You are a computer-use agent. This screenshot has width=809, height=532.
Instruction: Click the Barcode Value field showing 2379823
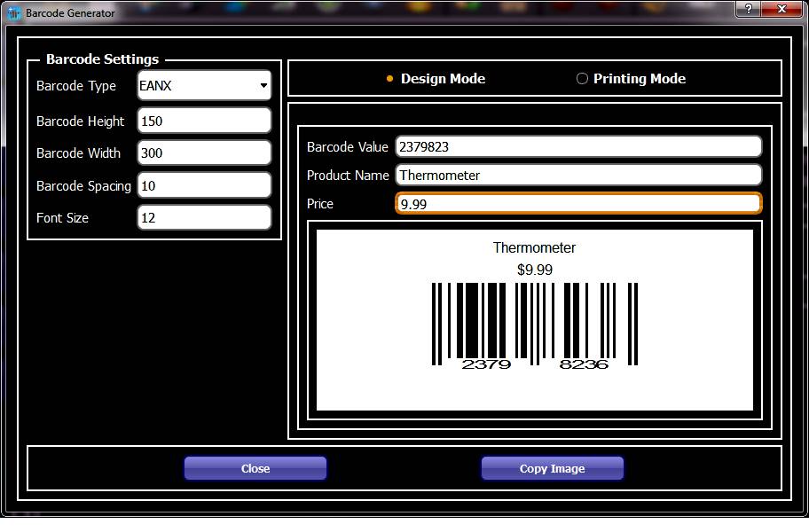(577, 145)
